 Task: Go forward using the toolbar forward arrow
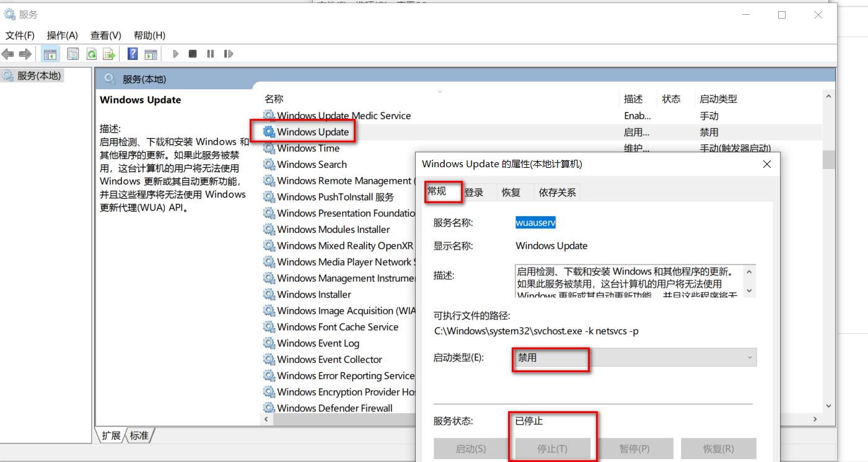click(x=25, y=54)
